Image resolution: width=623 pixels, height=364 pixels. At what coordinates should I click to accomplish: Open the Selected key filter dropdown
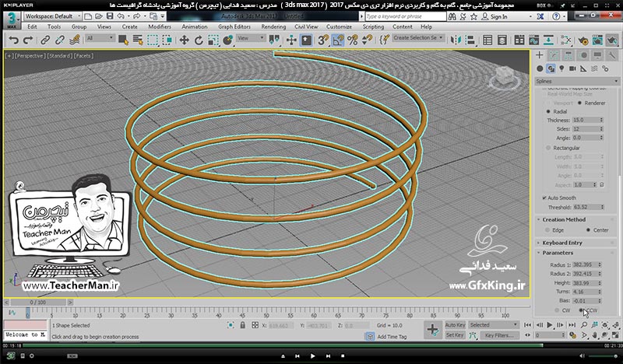(x=494, y=325)
